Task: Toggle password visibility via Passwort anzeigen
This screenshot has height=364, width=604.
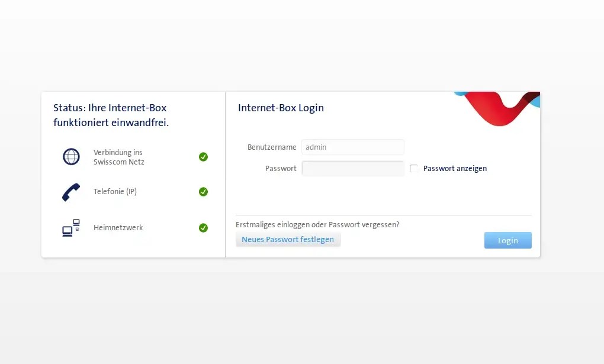Action: (414, 168)
